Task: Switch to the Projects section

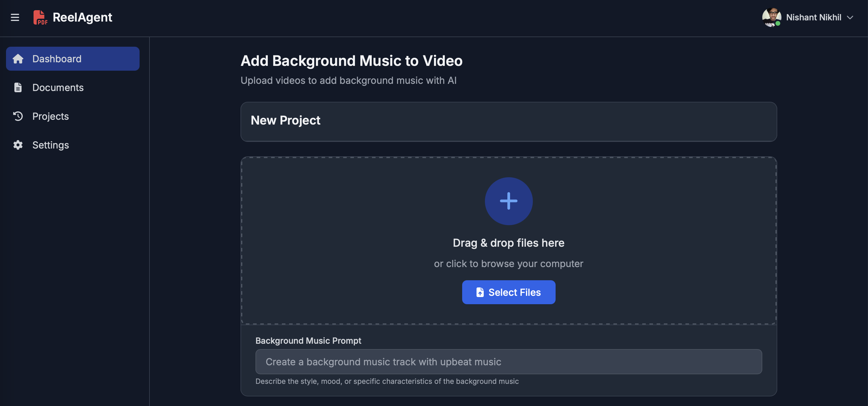Action: click(x=50, y=116)
